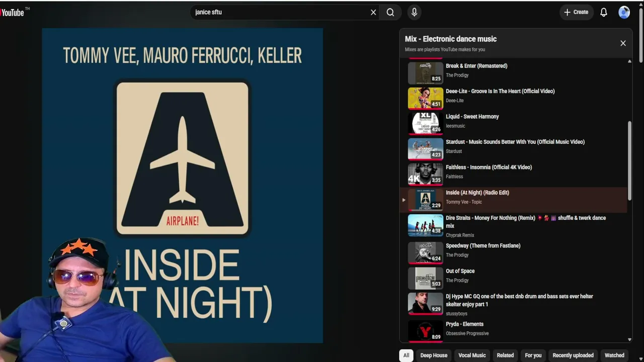Screen dimensions: 644x362
Task: Open 'Stardust - Music Sounds Better With You' title
Action: pos(515,142)
